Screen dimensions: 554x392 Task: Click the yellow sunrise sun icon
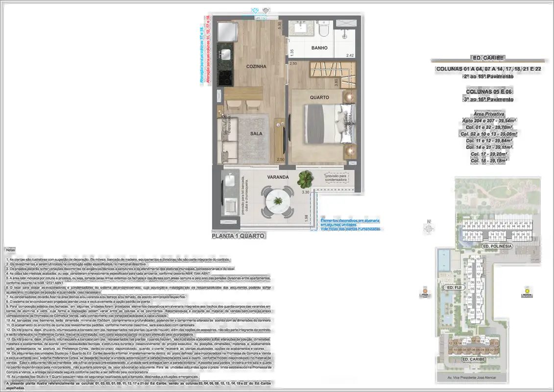(527, 290)
